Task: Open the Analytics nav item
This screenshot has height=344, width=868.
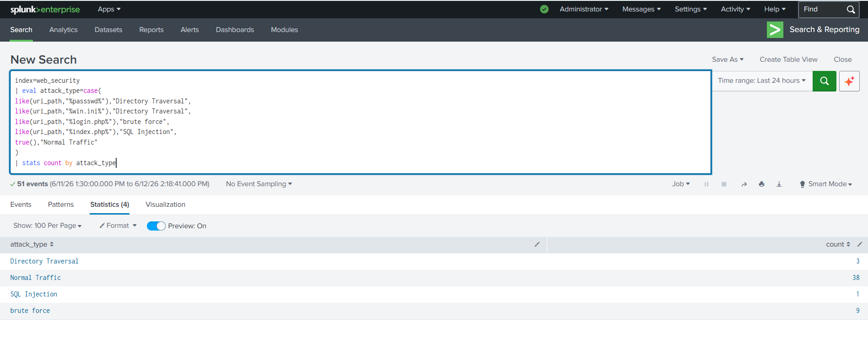Action: [x=63, y=30]
